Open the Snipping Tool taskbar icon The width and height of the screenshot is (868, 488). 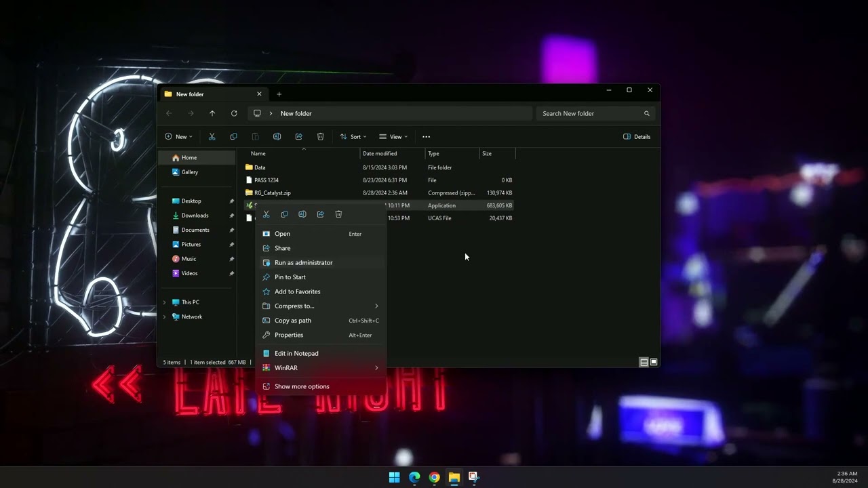pyautogui.click(x=473, y=477)
